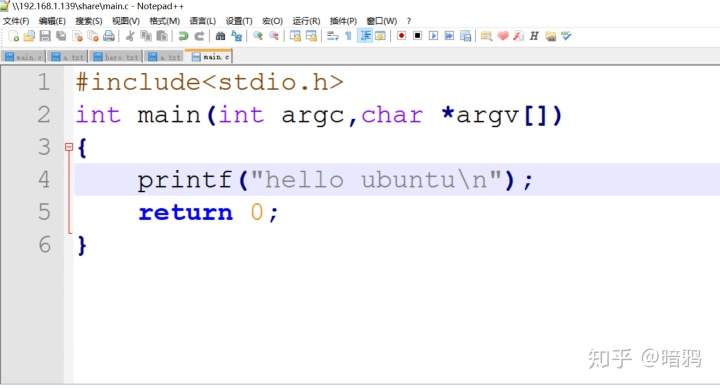
Task: Toggle synchronize horizontal scrolling
Action: 311,36
